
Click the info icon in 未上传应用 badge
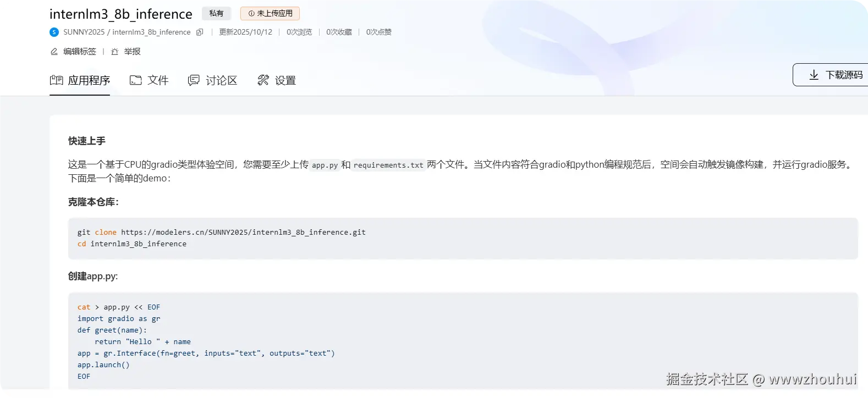[x=251, y=13]
